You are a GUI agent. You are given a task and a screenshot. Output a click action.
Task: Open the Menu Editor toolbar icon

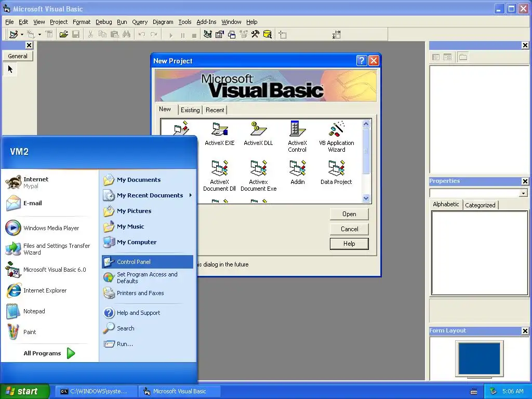click(x=49, y=34)
